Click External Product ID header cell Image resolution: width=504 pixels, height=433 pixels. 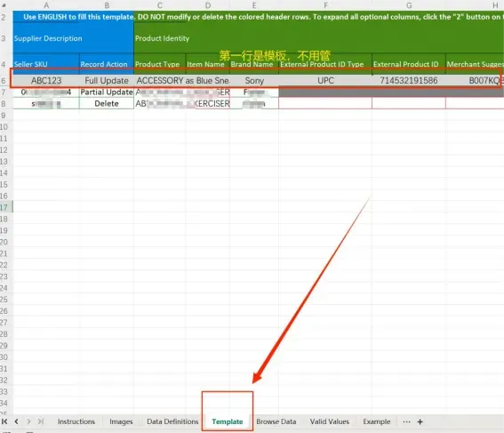pos(409,64)
